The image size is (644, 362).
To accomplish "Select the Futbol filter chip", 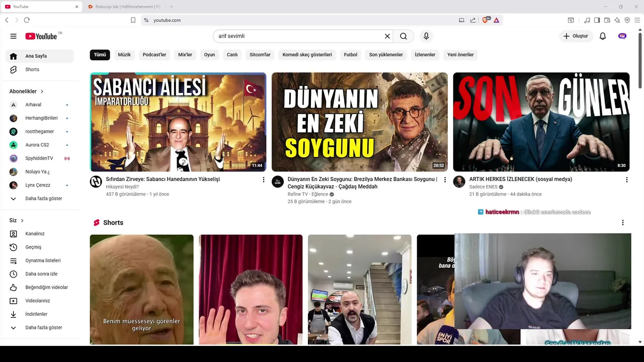I will (x=351, y=55).
